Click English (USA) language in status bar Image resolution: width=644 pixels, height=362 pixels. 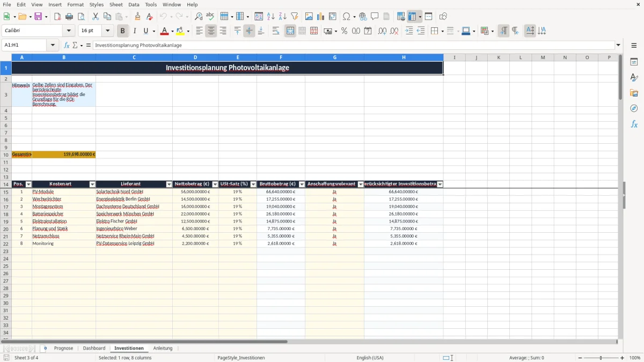pyautogui.click(x=370, y=358)
